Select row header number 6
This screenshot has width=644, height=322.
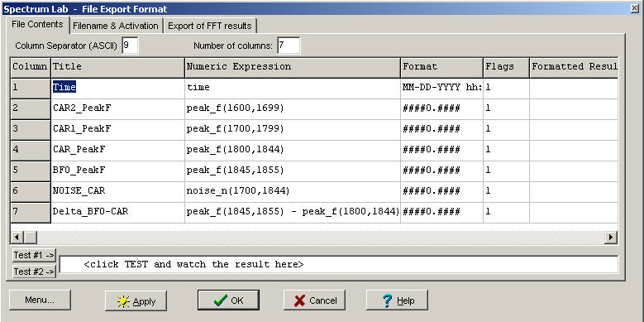coord(31,192)
